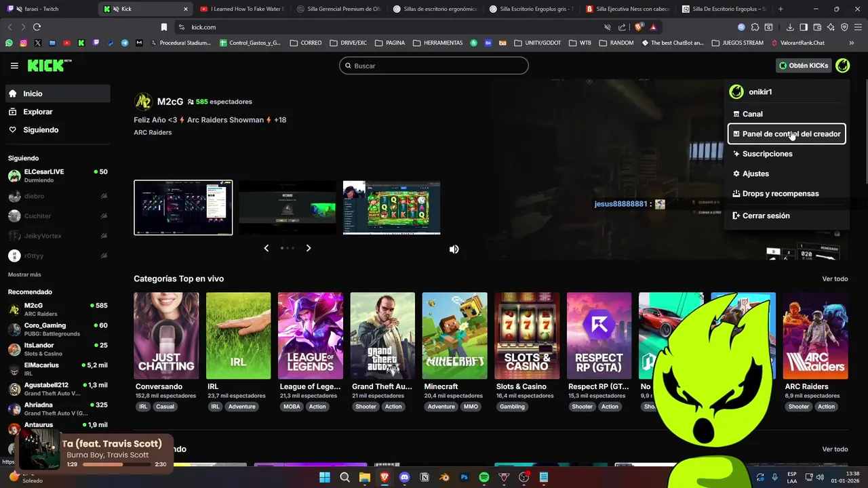Click the share page icon in address bar
The width and height of the screenshot is (868, 488).
[622, 27]
